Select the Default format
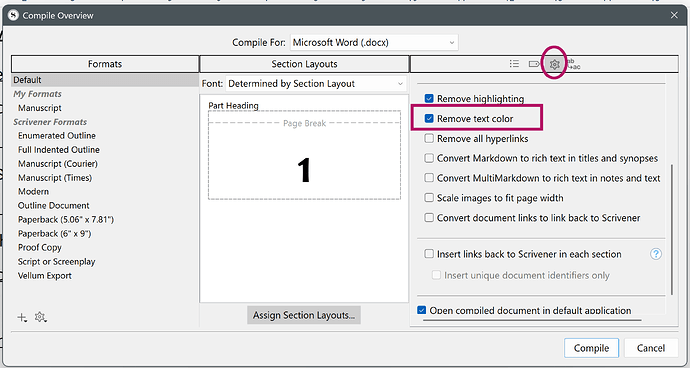 tap(105, 80)
